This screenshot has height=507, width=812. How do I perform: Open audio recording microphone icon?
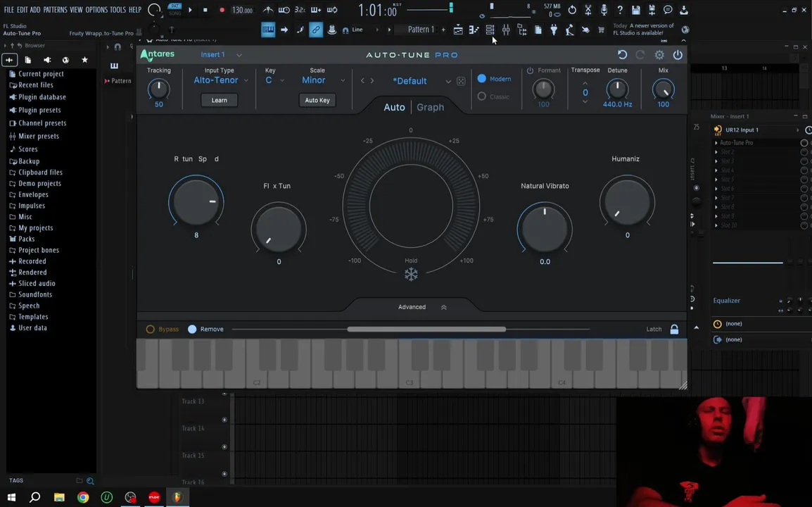coord(604,10)
